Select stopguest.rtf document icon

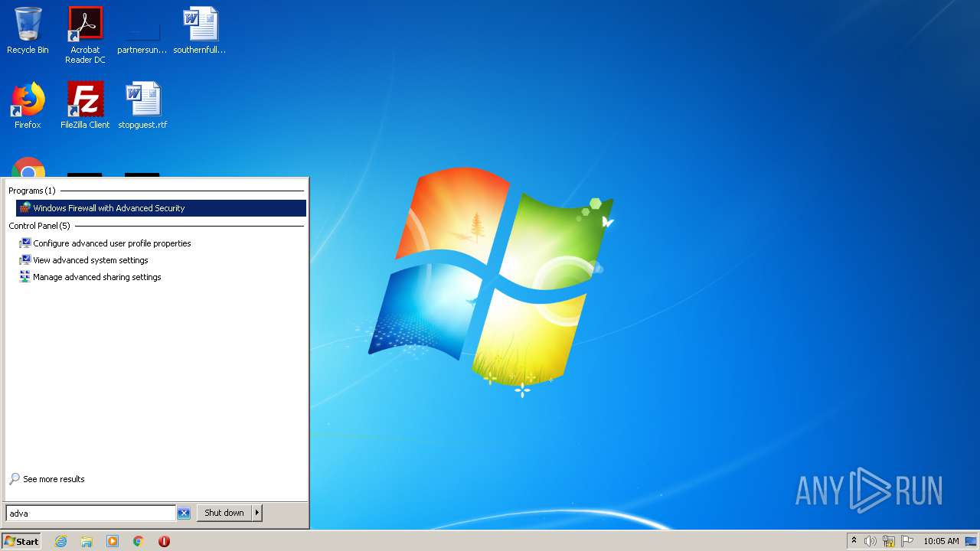pos(142,105)
